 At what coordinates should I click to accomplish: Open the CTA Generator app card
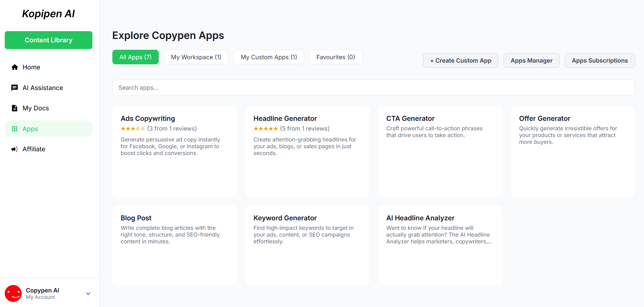[x=440, y=151]
